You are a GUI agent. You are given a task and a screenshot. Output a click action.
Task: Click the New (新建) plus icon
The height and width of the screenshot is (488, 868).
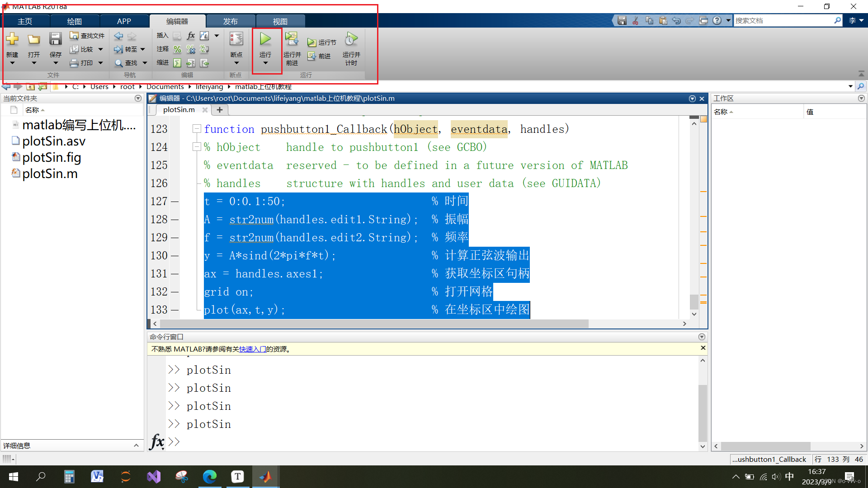click(x=12, y=39)
